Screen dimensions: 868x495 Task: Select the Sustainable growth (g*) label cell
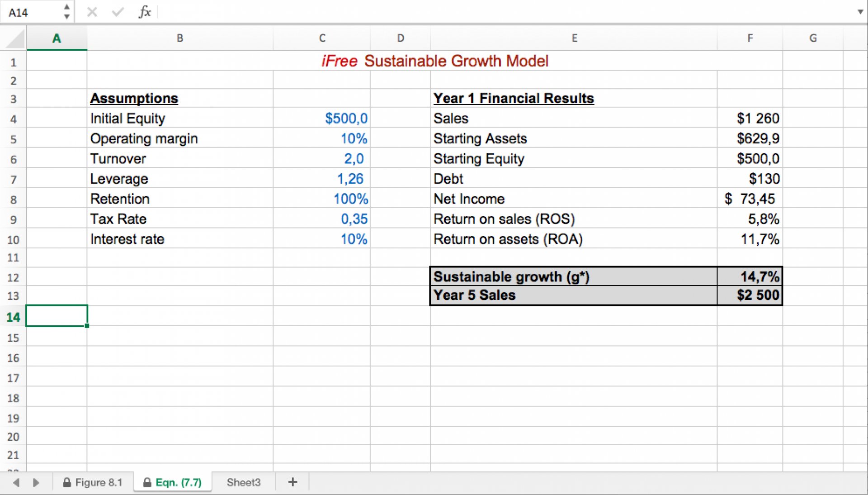coord(574,276)
